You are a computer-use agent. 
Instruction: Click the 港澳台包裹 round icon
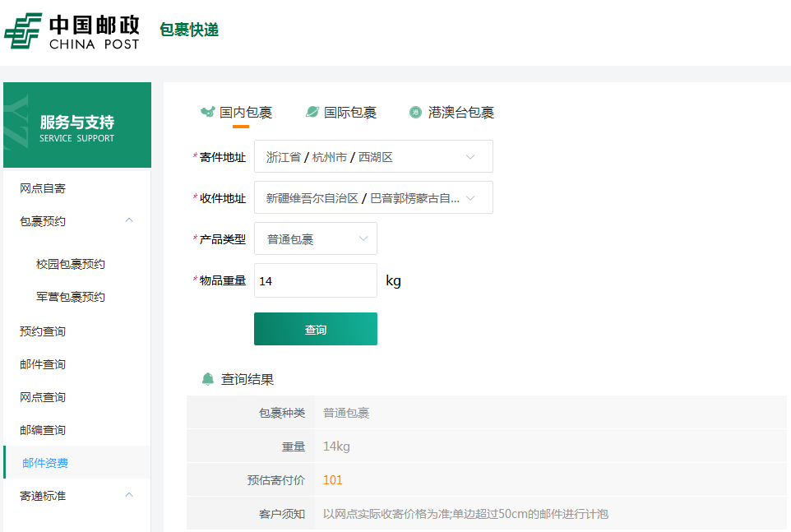[x=415, y=113]
